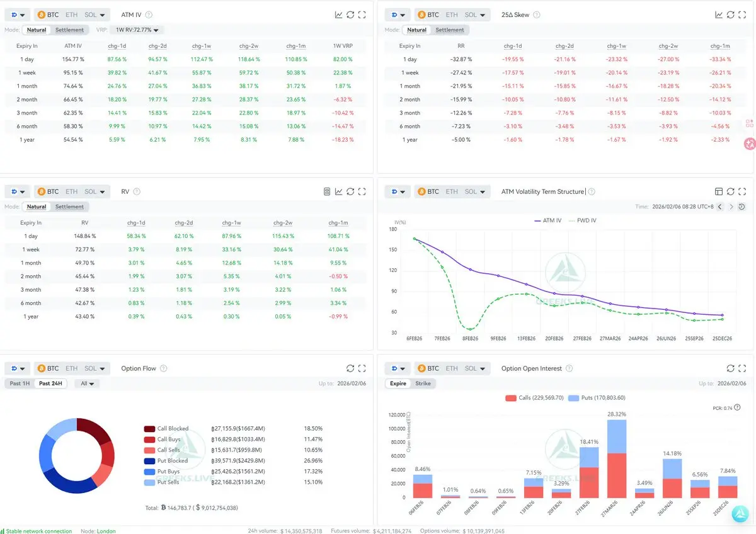Image resolution: width=756 pixels, height=534 pixels.
Task: Select ETH in the RV panel
Action: point(71,191)
